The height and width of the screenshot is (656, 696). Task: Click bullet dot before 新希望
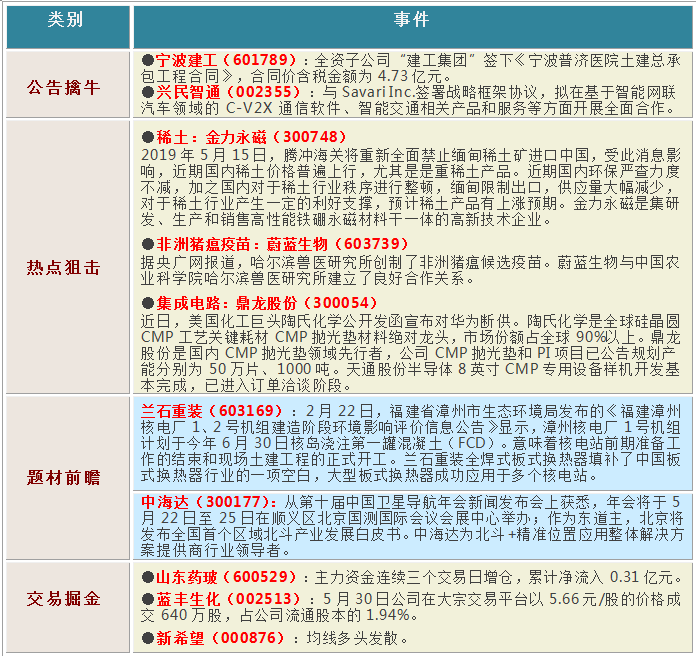[x=148, y=638]
